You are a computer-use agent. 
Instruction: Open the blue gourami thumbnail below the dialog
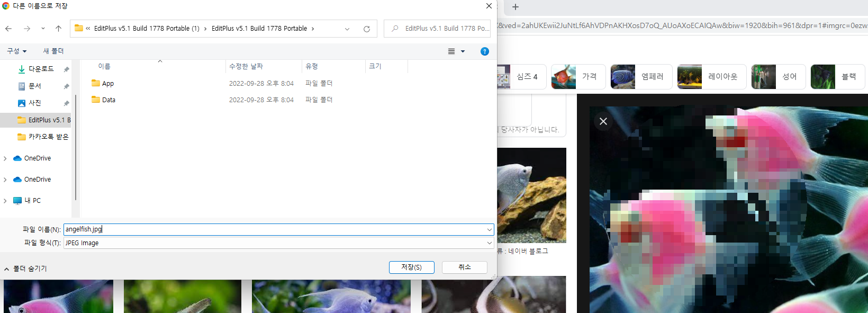(331, 297)
